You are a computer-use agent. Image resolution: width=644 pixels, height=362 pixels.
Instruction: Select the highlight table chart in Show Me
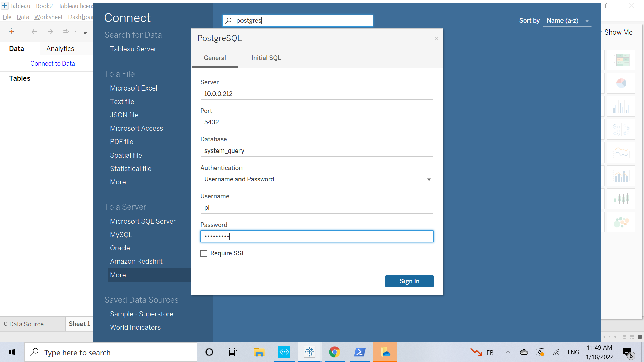(621, 60)
